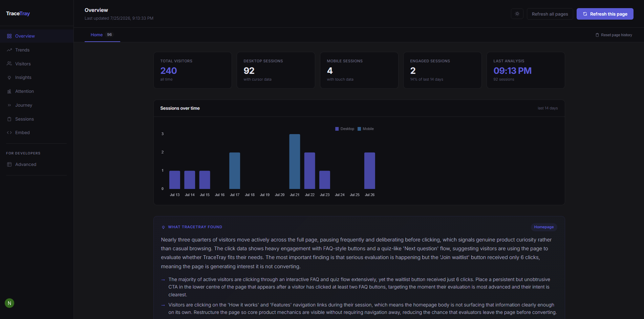Screen dimensions: 644x319
Task: Toggle the Mobile legend swatch
Action: (359, 129)
